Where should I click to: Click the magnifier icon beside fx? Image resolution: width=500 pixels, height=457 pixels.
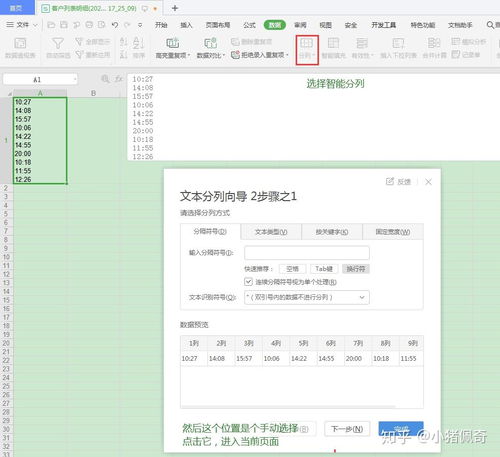[105, 79]
